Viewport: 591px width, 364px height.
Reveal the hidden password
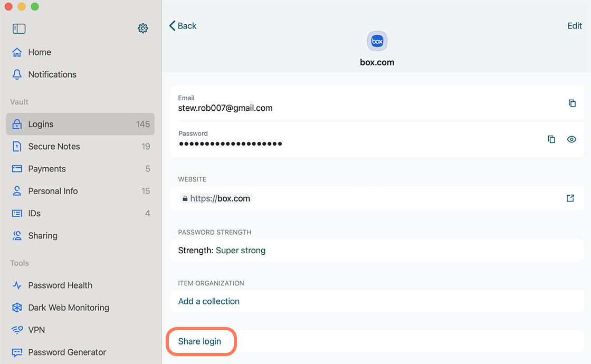572,139
